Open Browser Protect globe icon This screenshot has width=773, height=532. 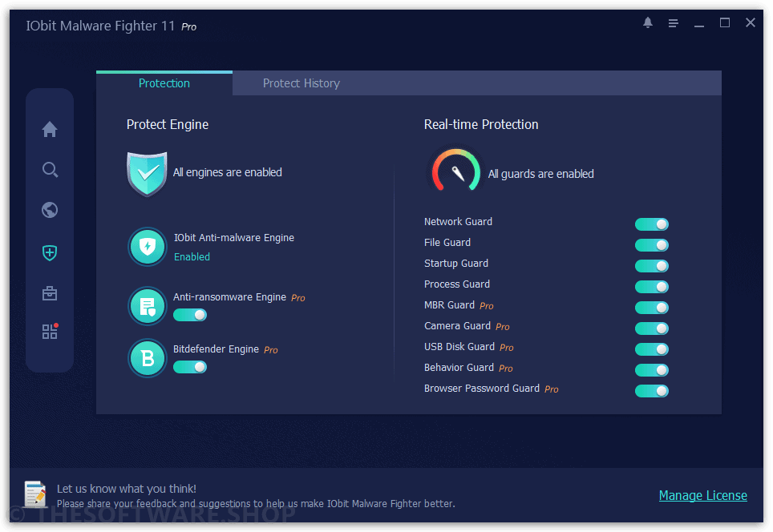49,210
